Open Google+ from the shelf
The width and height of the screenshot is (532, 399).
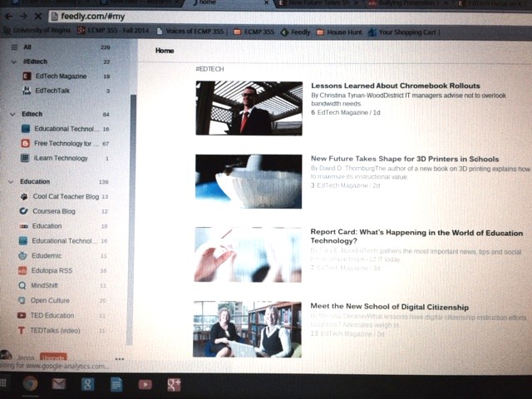click(174, 384)
